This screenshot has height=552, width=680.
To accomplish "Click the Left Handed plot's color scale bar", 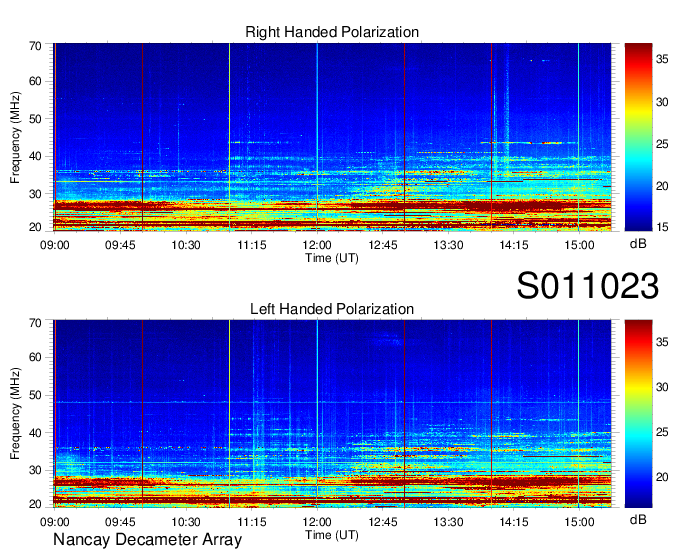I will [638, 414].
